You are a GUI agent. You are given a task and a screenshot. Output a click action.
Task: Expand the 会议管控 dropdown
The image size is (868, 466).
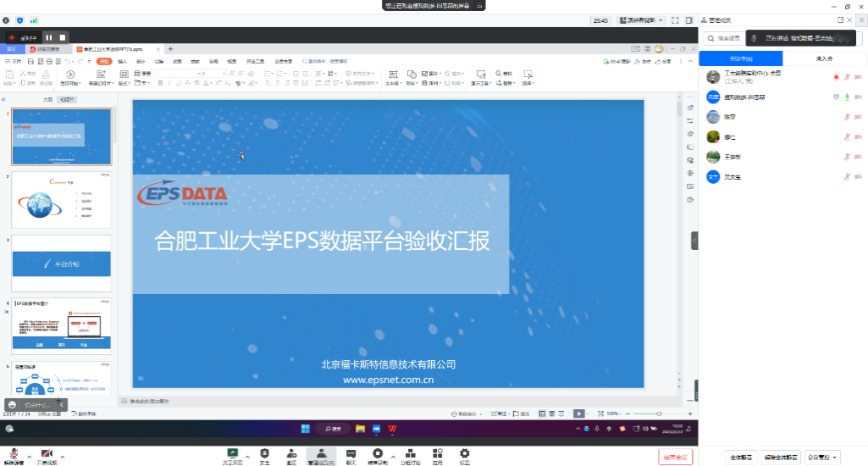click(823, 457)
